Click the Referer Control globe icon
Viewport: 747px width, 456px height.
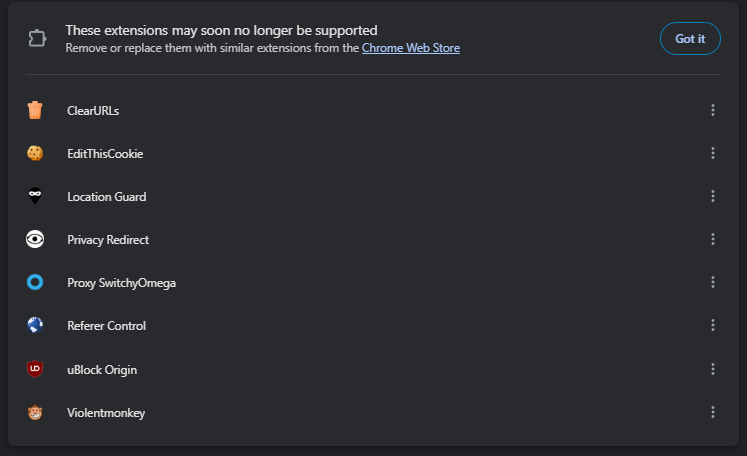click(35, 326)
